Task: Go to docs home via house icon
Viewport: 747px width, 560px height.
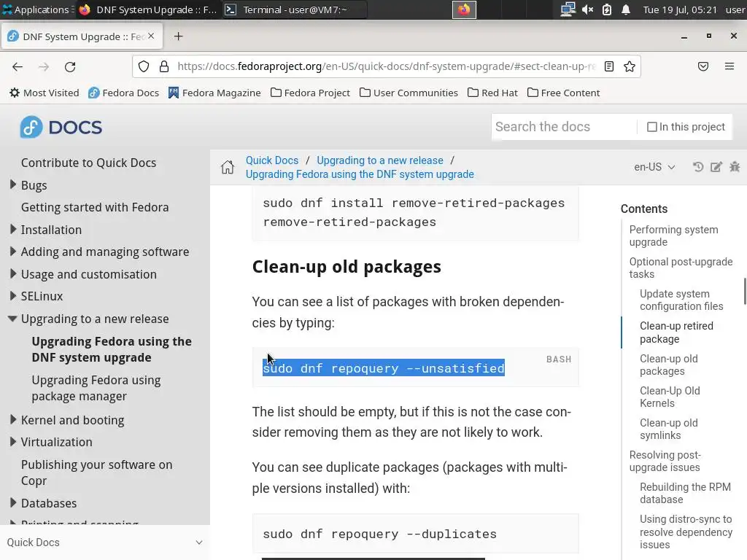Action: click(x=228, y=167)
